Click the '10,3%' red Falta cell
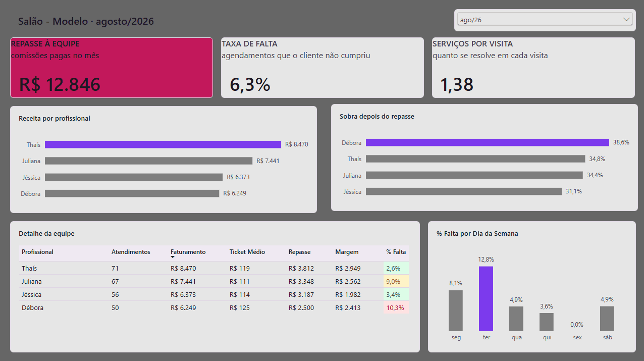This screenshot has width=644, height=361. [396, 307]
